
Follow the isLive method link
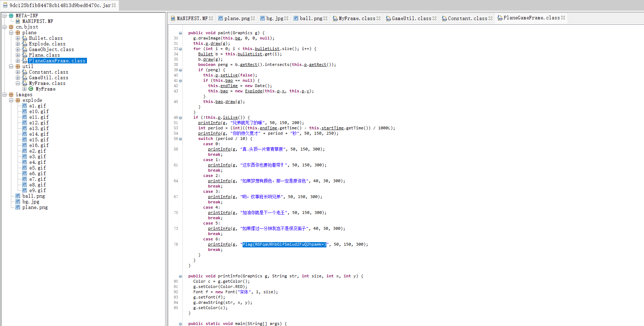pyautogui.click(x=230, y=117)
